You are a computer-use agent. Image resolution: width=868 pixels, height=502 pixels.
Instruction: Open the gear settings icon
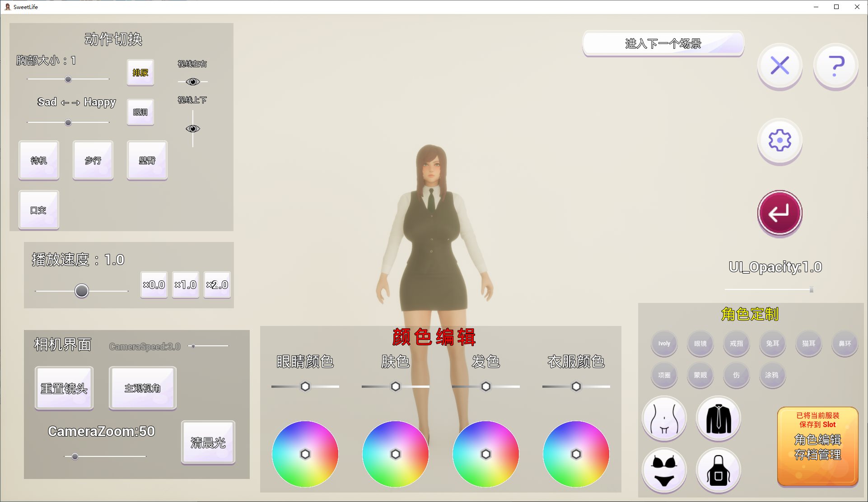point(779,140)
